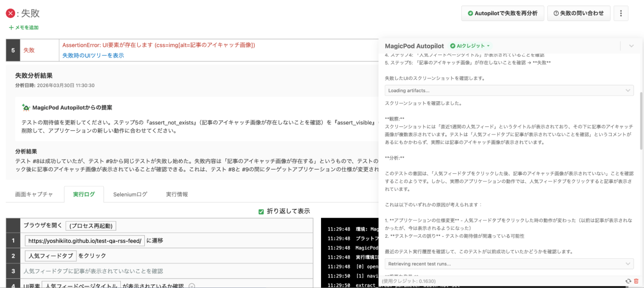This screenshot has width=644, height=288.
Task: Click the red failure status icon
Action: coord(10,13)
